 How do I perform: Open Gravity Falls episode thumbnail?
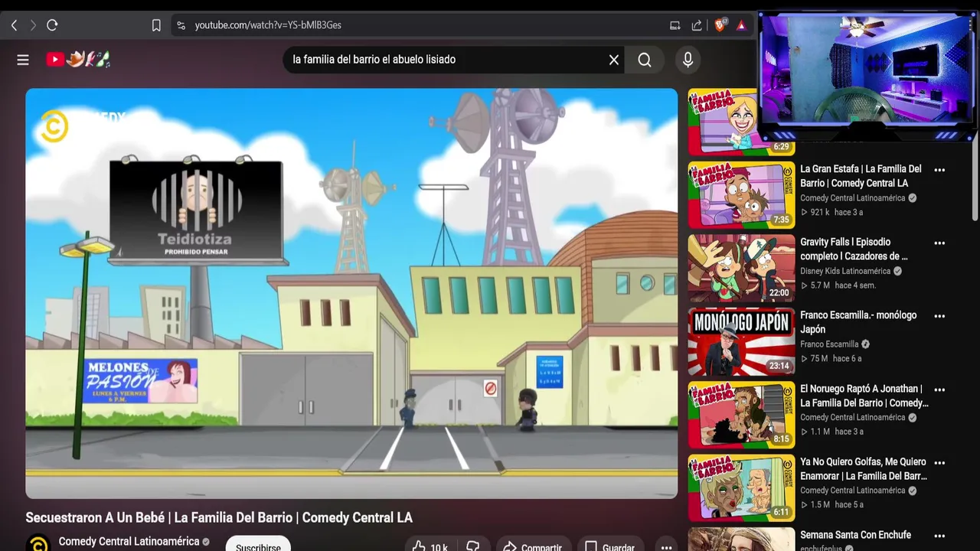(741, 268)
